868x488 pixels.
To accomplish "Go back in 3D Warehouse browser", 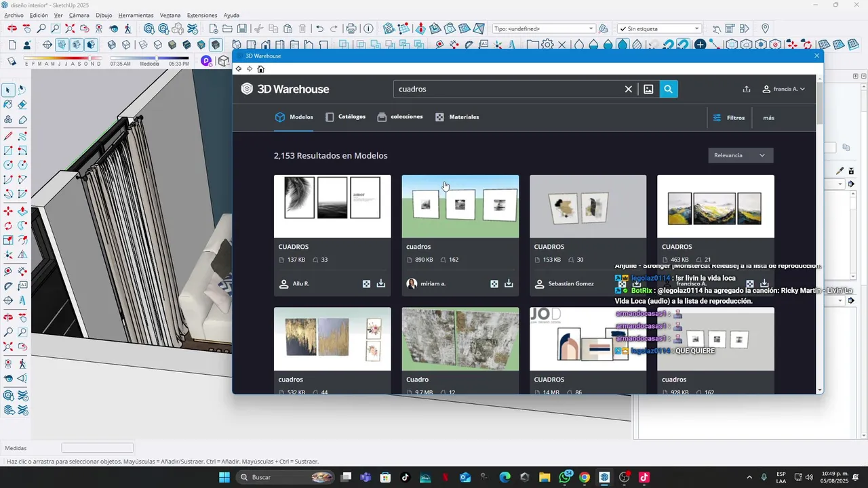I will click(239, 69).
